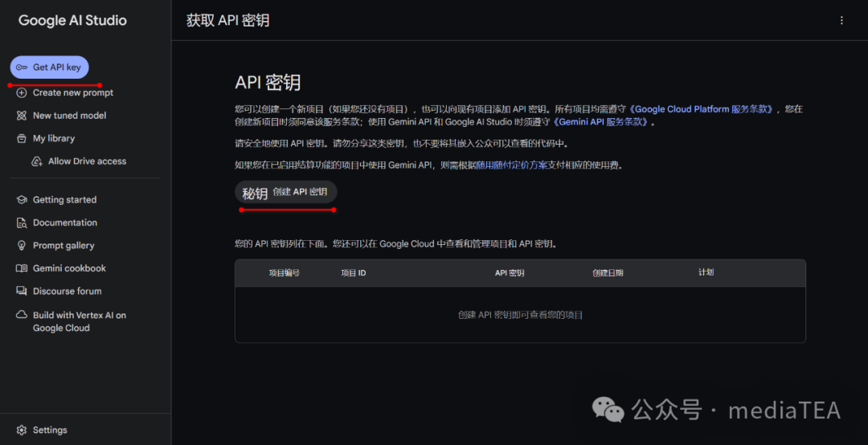
Task: Click the 项目 ID column header
Action: pyautogui.click(x=353, y=273)
